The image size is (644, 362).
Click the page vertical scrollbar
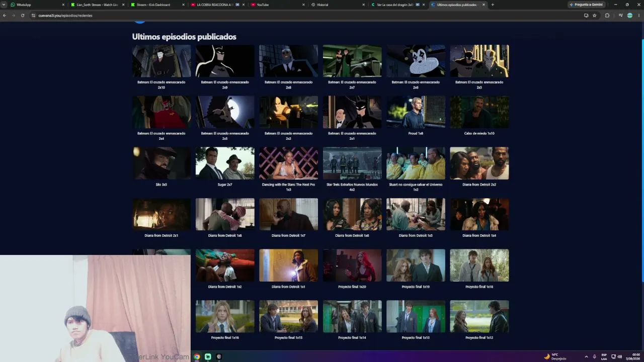point(642,161)
